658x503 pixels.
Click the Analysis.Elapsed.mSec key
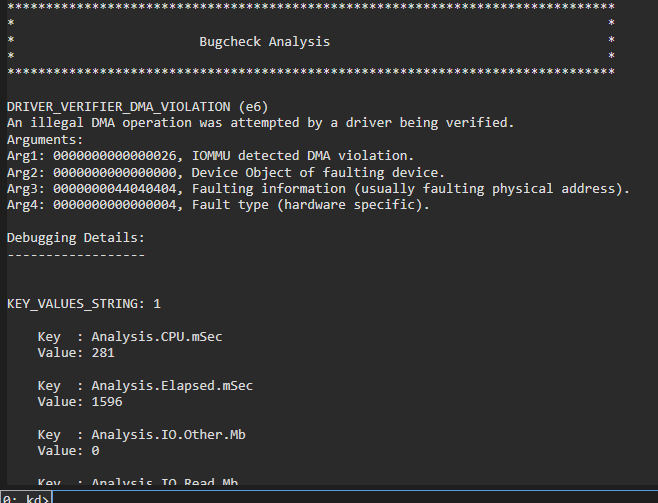pyautogui.click(x=172, y=385)
